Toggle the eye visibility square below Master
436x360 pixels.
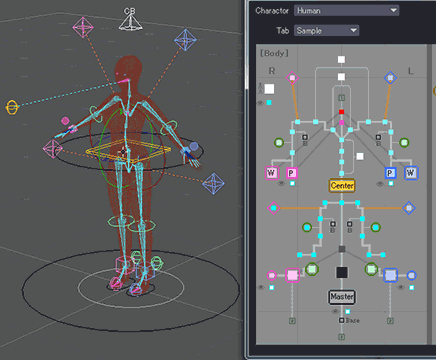[348, 312]
